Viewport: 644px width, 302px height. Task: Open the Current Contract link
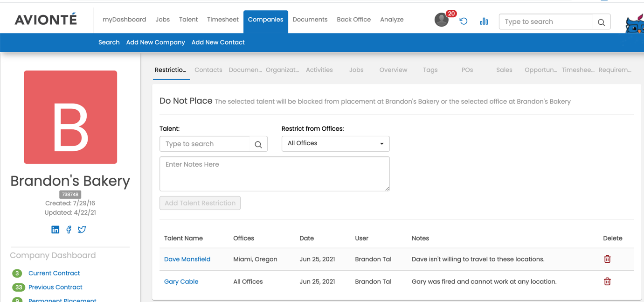point(54,274)
